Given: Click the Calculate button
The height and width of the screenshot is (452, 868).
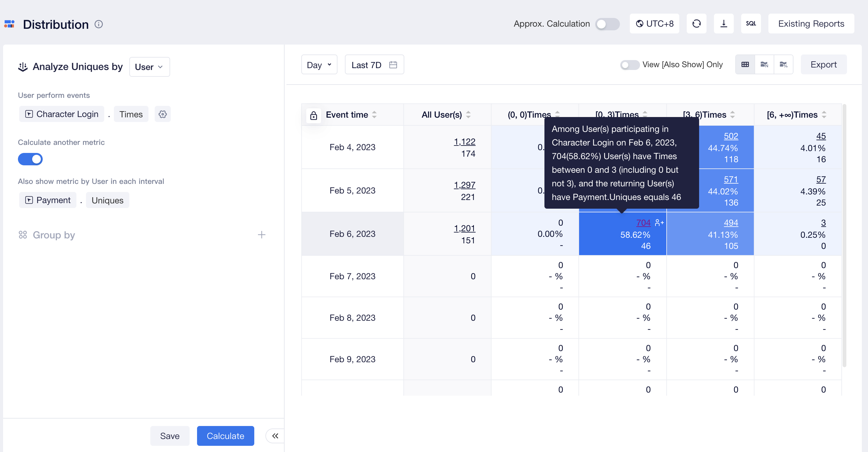Looking at the screenshot, I should [225, 436].
